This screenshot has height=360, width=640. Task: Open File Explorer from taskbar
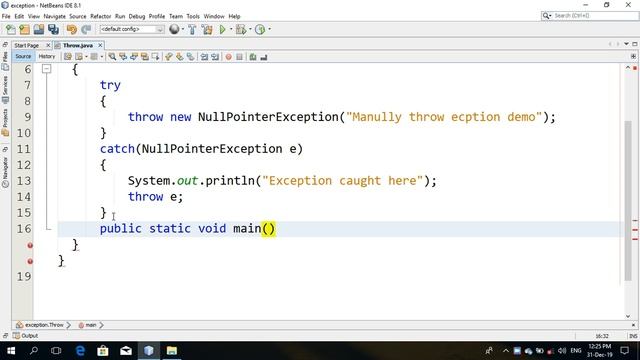[171, 351]
